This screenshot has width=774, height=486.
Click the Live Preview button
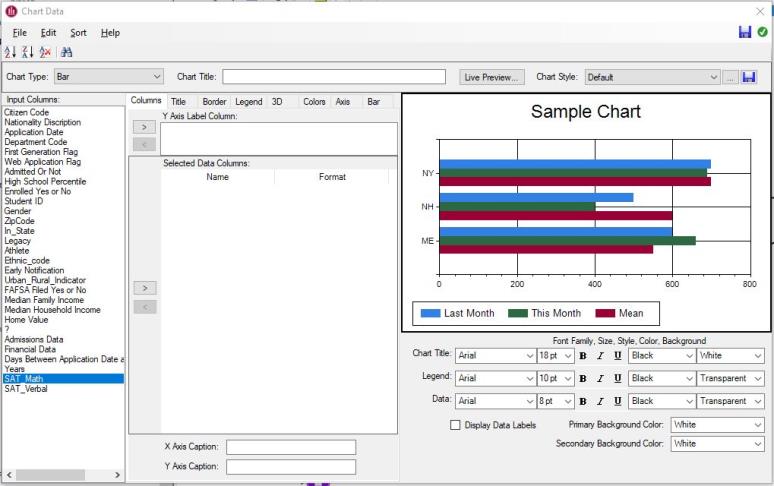pyautogui.click(x=492, y=77)
